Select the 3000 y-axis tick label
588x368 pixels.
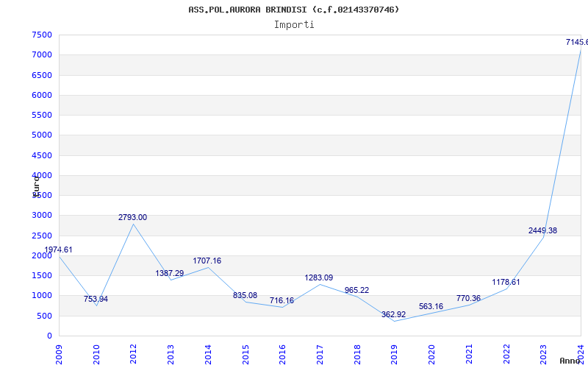coord(42,216)
